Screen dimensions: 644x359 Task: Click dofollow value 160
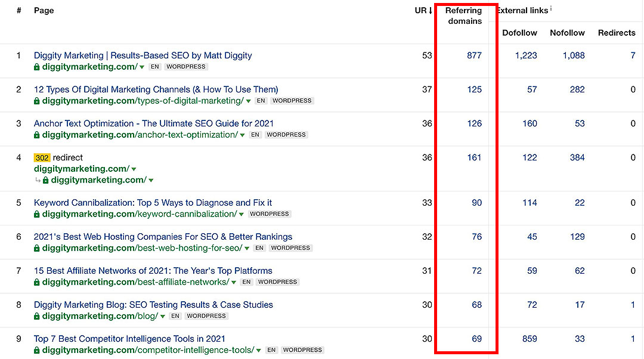tap(530, 123)
